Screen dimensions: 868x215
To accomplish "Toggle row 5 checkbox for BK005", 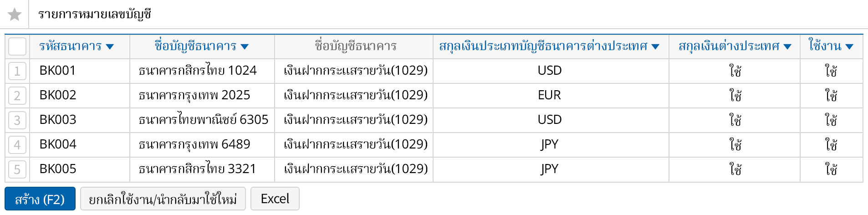I will (17, 169).
